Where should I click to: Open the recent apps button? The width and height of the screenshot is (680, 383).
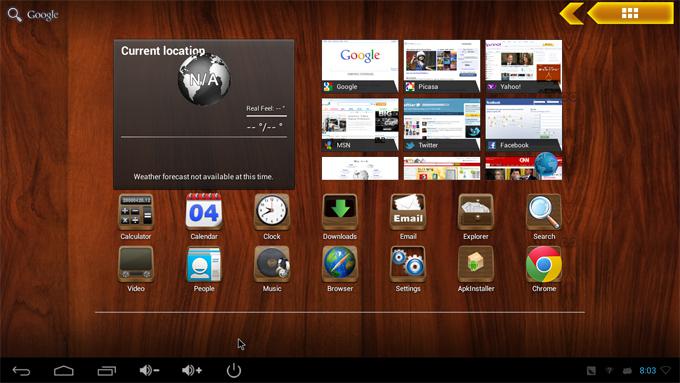point(107,370)
